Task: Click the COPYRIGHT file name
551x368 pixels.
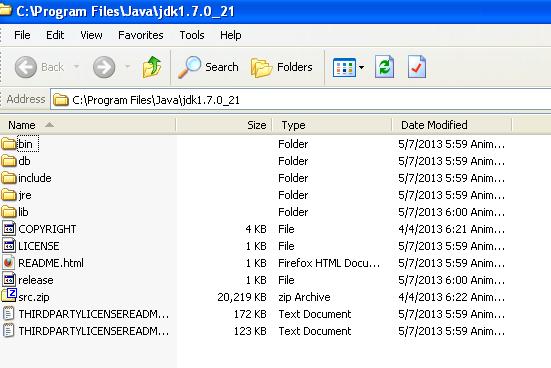Action: pos(47,229)
